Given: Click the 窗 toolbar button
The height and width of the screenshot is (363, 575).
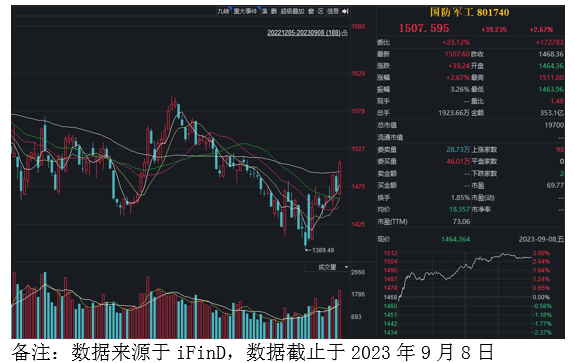Looking at the screenshot, I should click(x=311, y=11).
